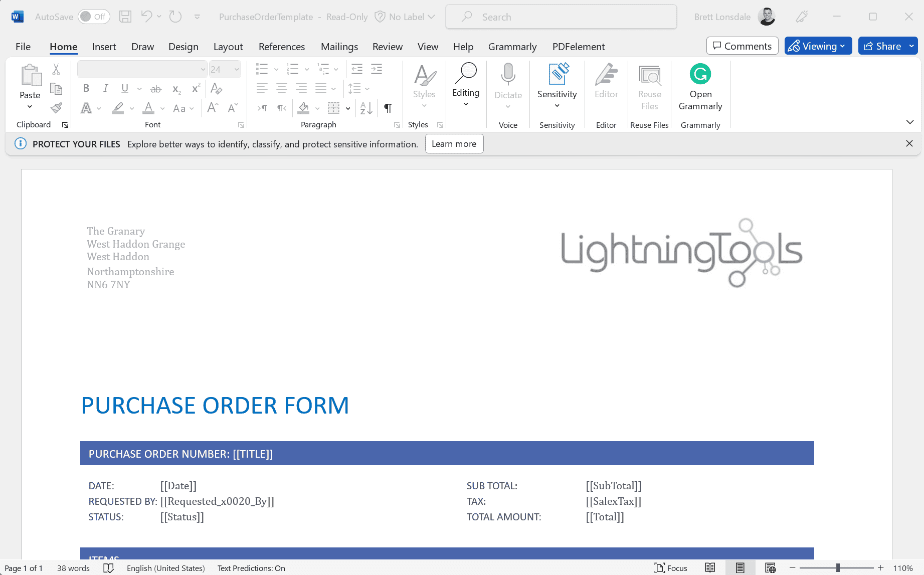The height and width of the screenshot is (575, 924).
Task: Expand the No Label sensitivity dropdown
Action: (x=432, y=17)
